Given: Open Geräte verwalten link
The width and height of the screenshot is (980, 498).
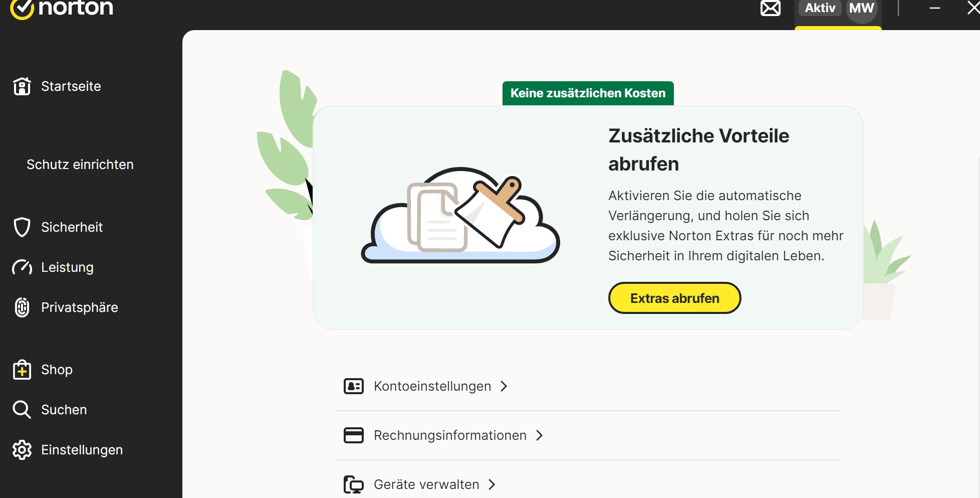Looking at the screenshot, I should pos(426,484).
